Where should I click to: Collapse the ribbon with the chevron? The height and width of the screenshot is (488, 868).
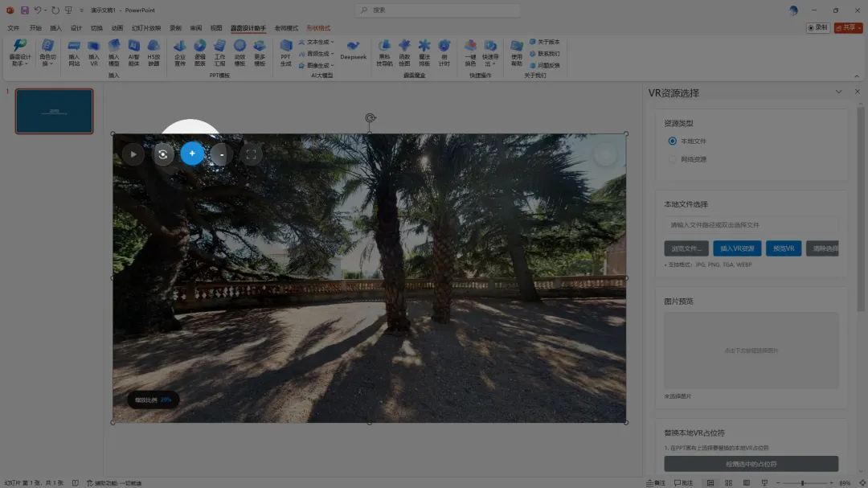857,76
